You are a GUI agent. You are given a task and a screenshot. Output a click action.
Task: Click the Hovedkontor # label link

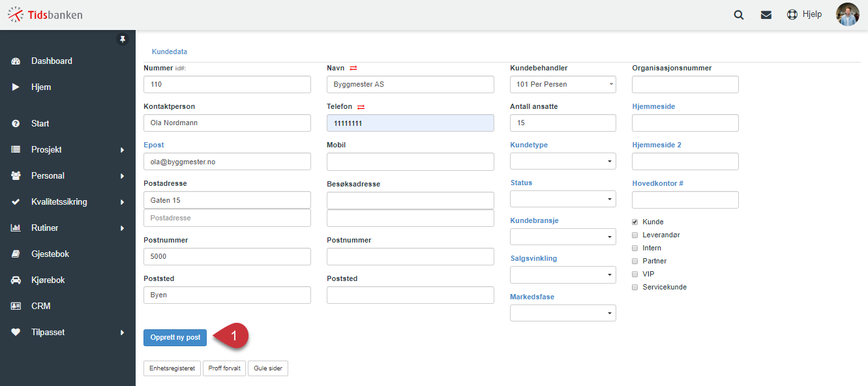pyautogui.click(x=658, y=183)
